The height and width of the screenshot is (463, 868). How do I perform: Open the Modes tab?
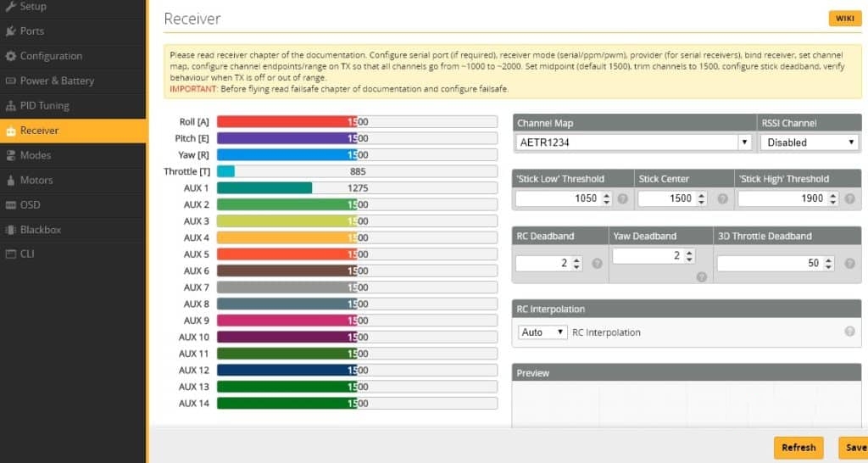(73, 156)
